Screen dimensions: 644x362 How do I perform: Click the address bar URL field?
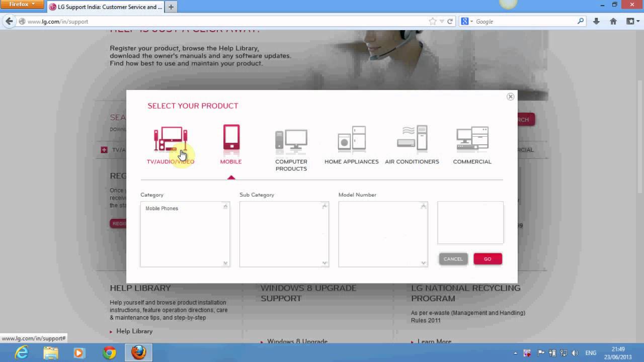pyautogui.click(x=224, y=22)
